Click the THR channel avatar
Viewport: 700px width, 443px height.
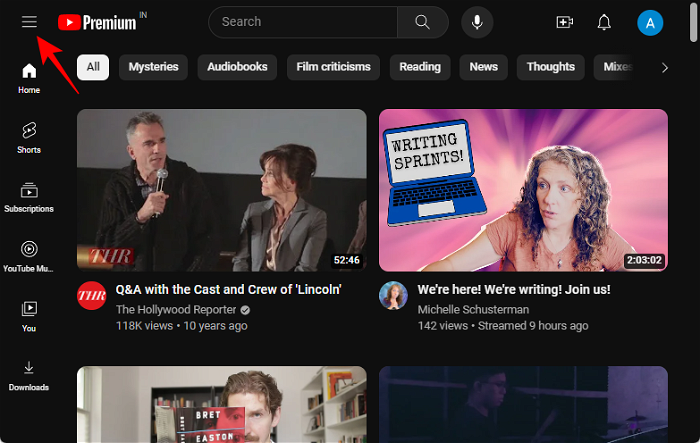[x=92, y=296]
